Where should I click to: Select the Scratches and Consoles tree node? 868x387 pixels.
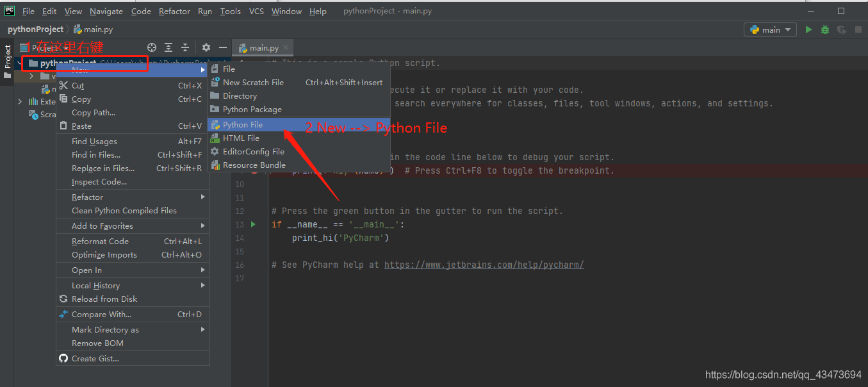43,115
